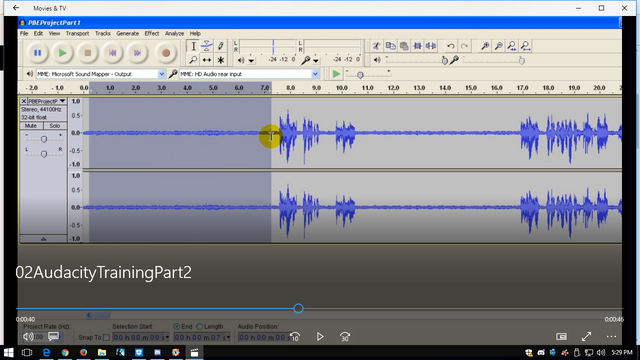
Task: Mute the PBEProject track
Action: click(31, 126)
